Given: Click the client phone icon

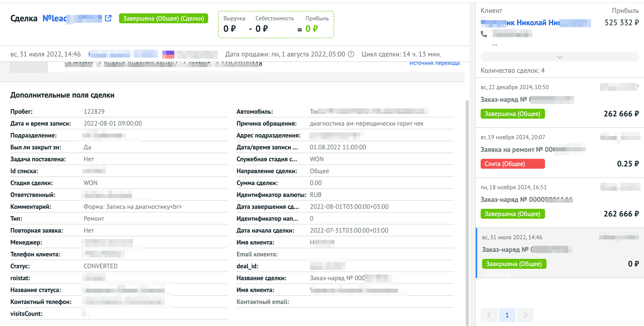Looking at the screenshot, I should [x=484, y=34].
